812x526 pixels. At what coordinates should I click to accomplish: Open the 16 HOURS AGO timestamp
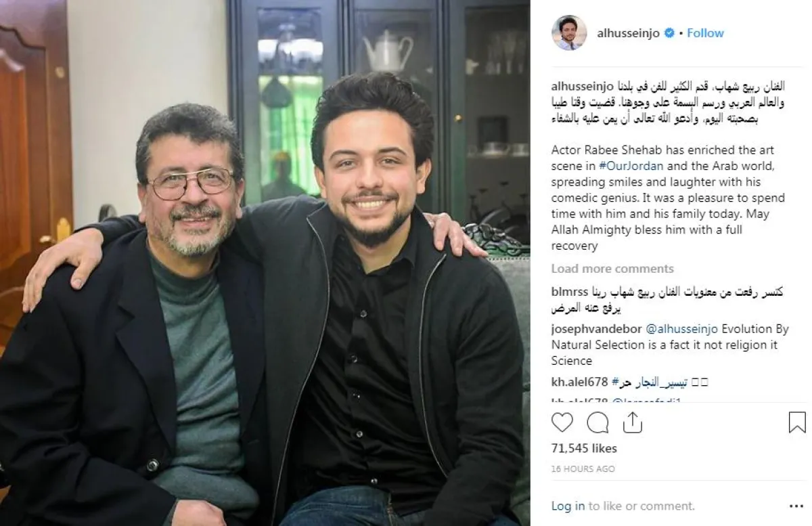[583, 468]
